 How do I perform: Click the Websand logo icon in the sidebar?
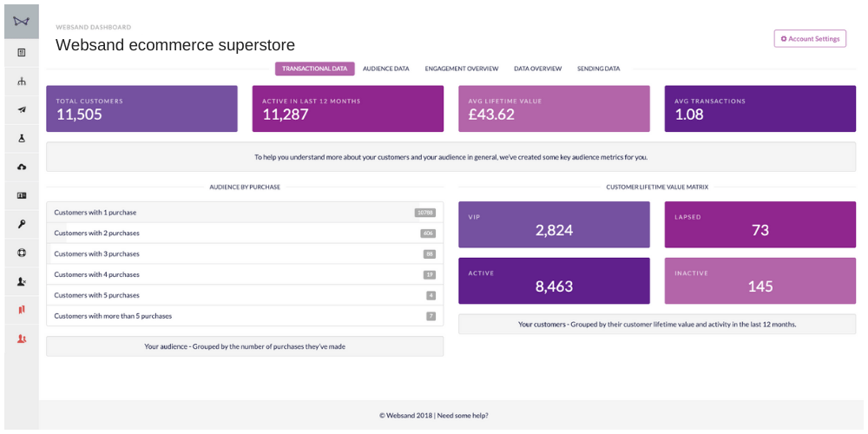click(22, 22)
